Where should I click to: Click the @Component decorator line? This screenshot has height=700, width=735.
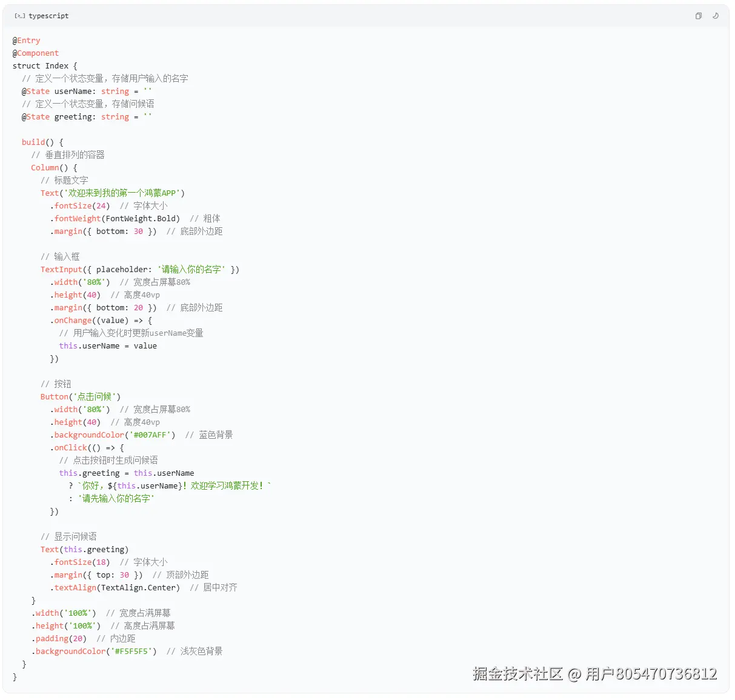tap(36, 53)
